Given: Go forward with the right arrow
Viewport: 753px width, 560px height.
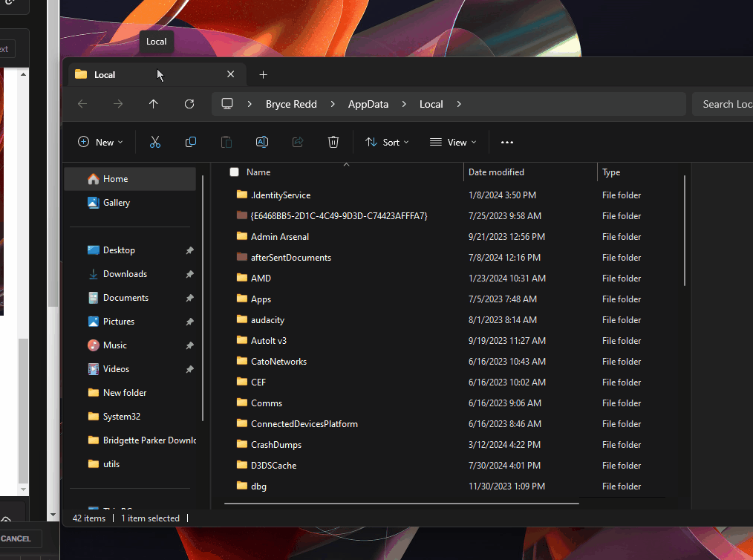Looking at the screenshot, I should click(x=118, y=104).
